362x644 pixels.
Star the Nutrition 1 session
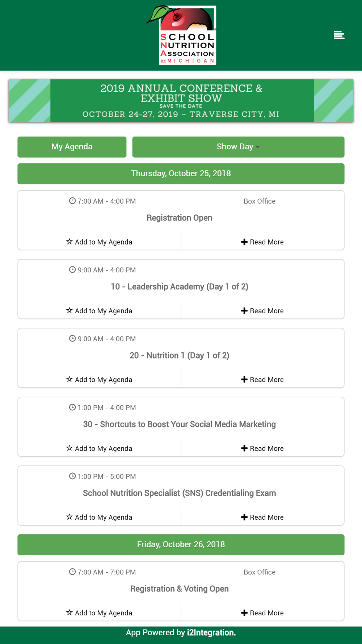coord(70,379)
